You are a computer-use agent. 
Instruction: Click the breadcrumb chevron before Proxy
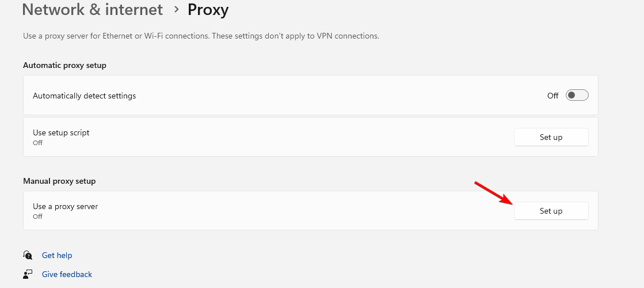(176, 9)
